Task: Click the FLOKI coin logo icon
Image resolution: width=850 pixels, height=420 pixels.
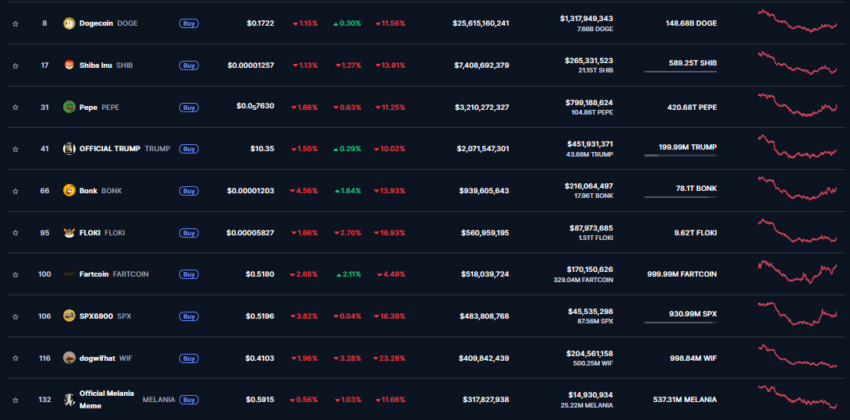Action: (69, 232)
